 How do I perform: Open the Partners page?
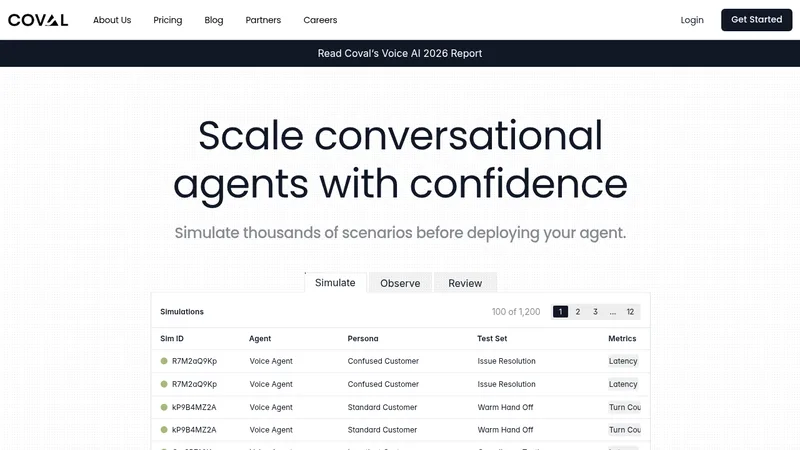click(263, 20)
